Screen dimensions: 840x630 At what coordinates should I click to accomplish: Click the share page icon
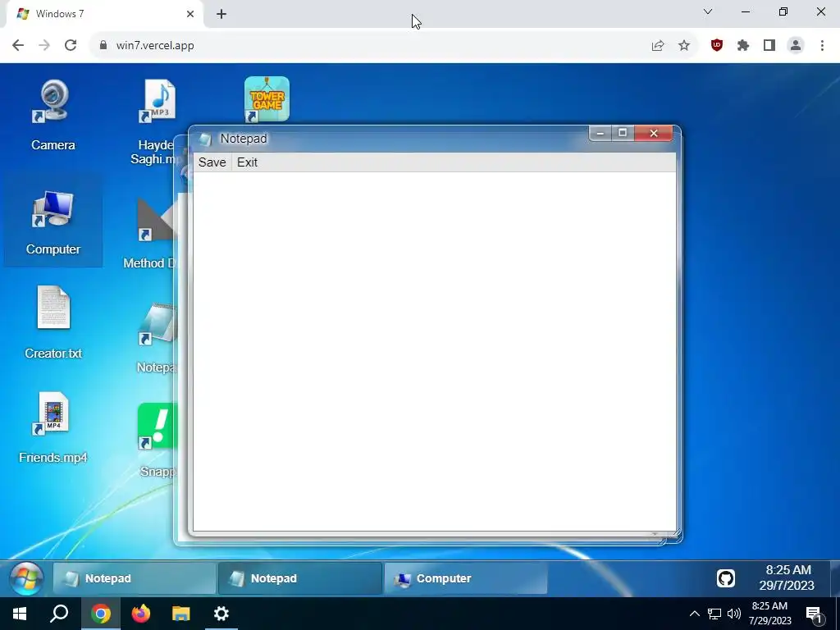[x=658, y=46]
